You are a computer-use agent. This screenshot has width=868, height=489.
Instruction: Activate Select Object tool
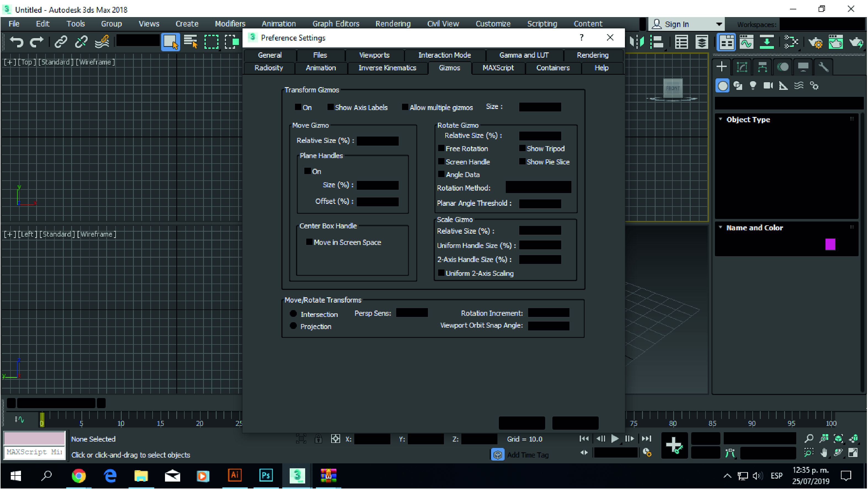(170, 42)
